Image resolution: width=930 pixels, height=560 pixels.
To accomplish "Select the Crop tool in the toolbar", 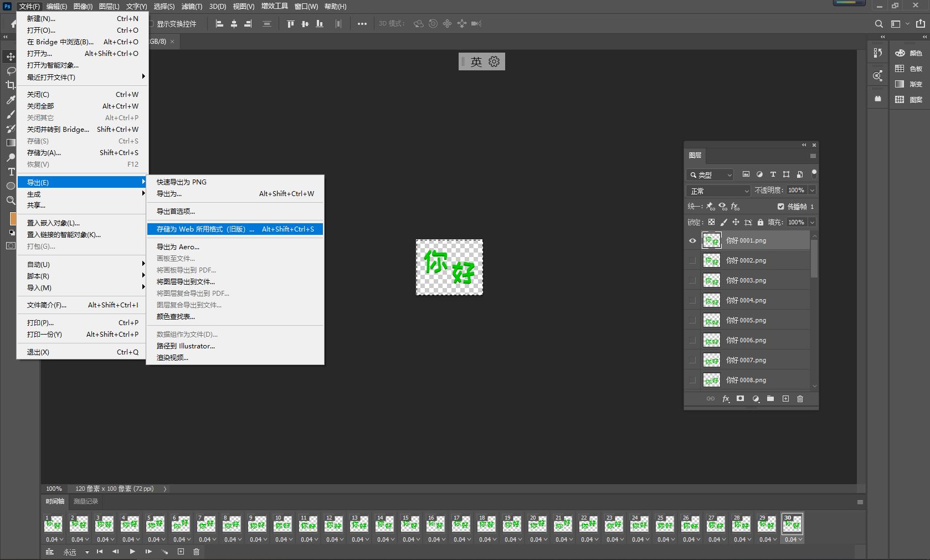I will click(11, 85).
